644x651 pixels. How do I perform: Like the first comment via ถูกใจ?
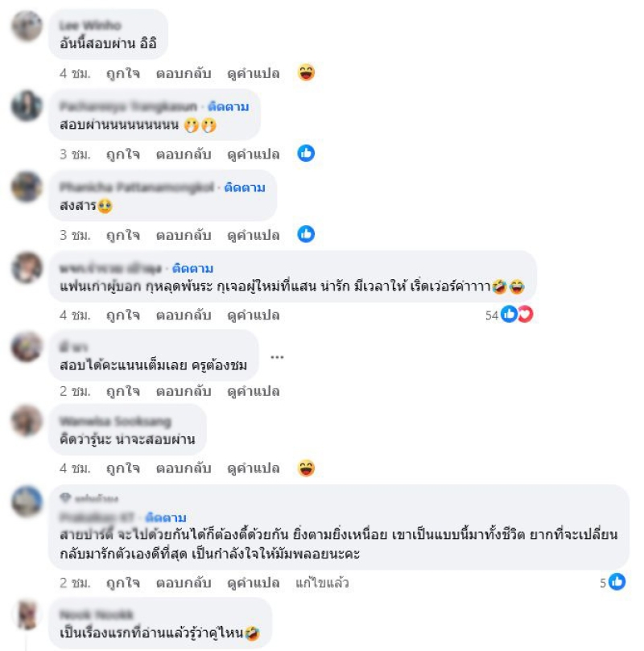(x=123, y=73)
